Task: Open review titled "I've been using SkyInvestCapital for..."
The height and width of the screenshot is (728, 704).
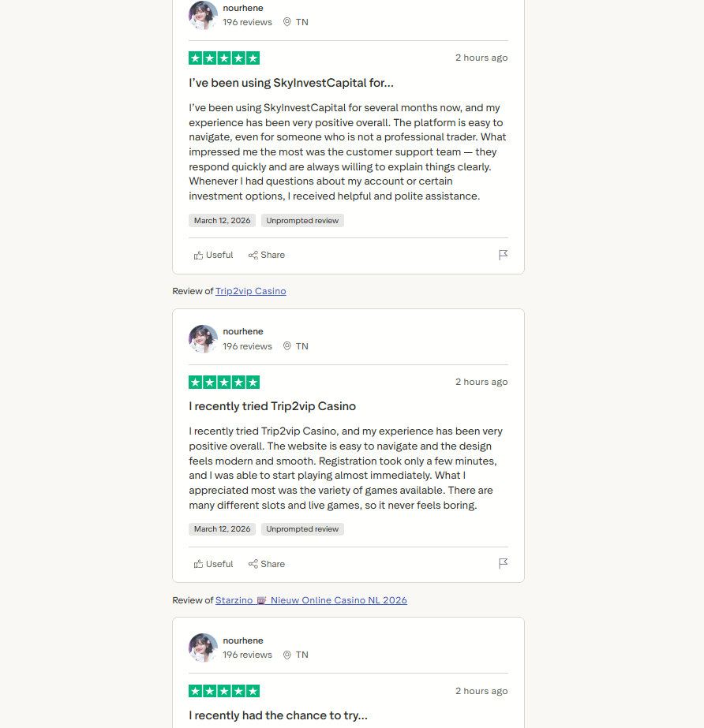Action: tap(290, 83)
